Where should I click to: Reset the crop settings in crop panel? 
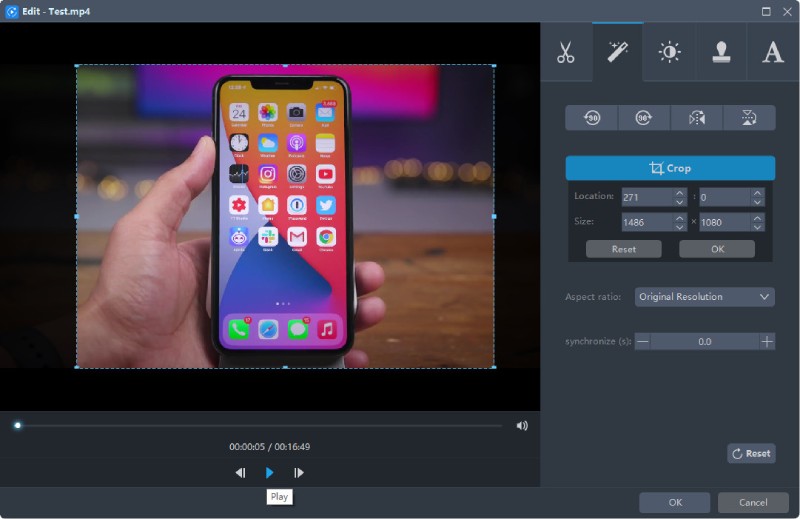coord(623,249)
